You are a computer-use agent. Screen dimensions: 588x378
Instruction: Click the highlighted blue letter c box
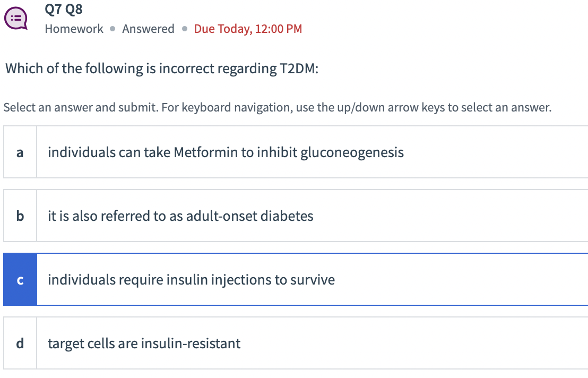20,279
